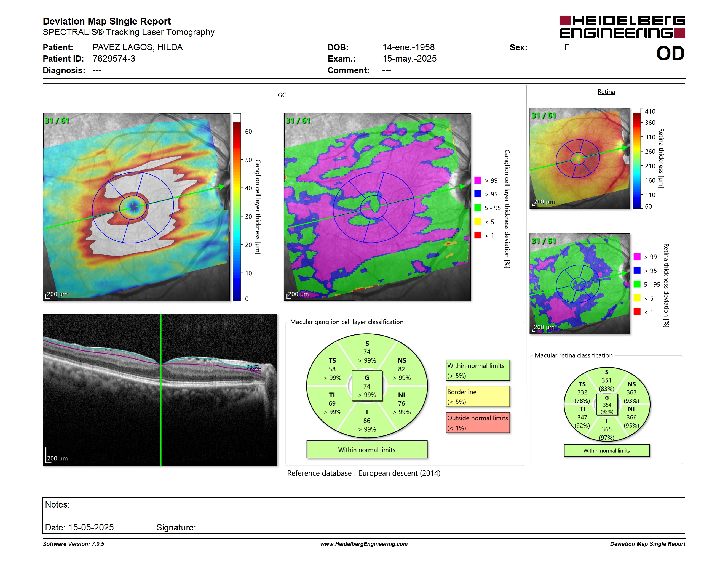Click Retina sector TI value 347

[582, 417]
